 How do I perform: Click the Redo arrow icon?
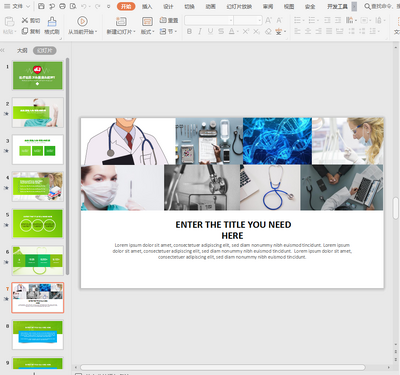(97, 6)
